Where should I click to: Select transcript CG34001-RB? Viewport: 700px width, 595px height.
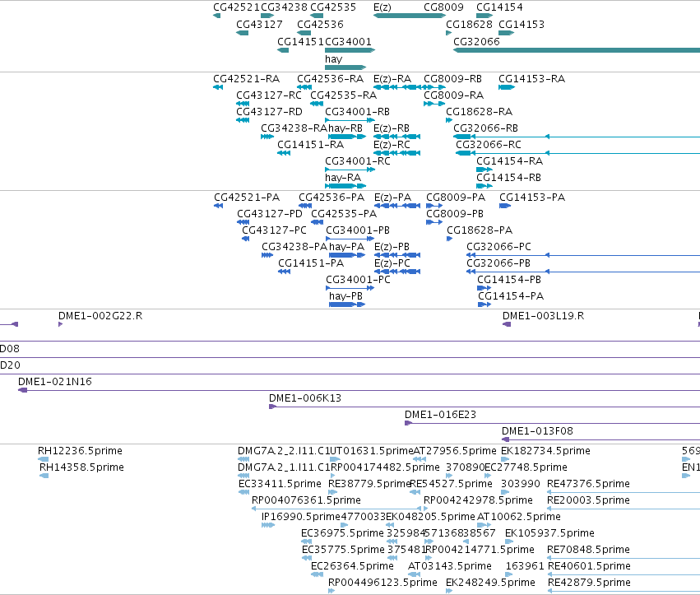(x=357, y=112)
